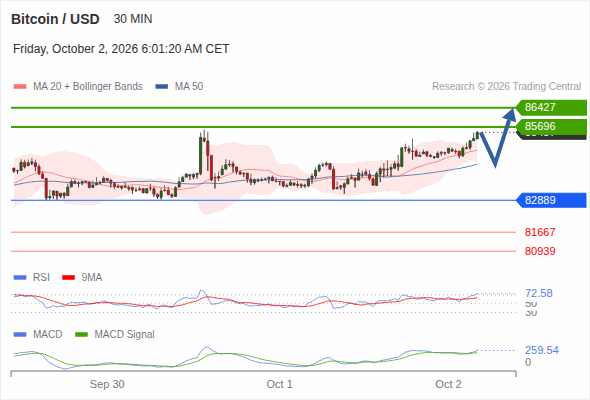Click the MA 50 blue legend swatch
590x400 pixels.
[x=162, y=87]
